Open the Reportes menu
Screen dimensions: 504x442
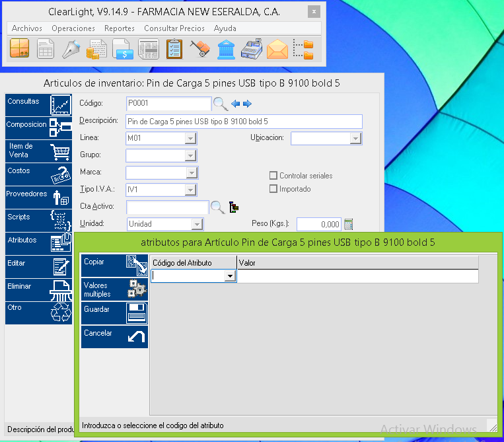(x=120, y=28)
